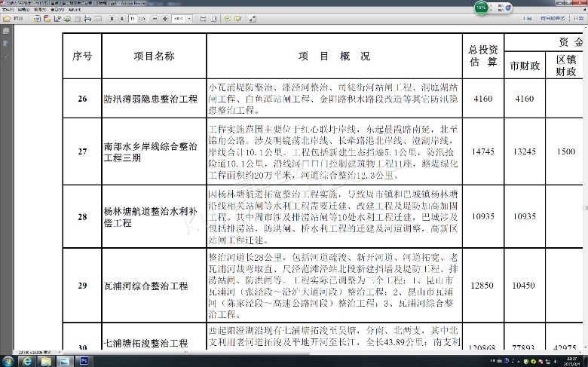The image size is (588, 367).
Task: Click the 项目名称 column header
Action: coord(154,57)
